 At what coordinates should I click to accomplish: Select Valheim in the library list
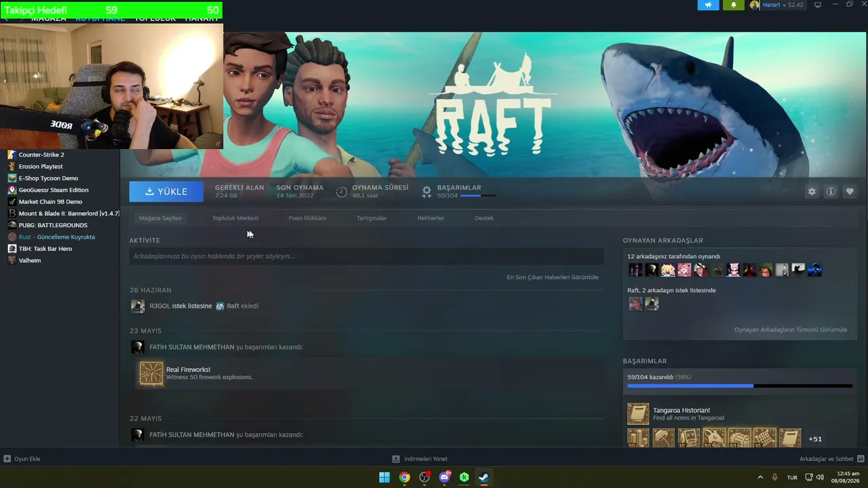pyautogui.click(x=30, y=260)
